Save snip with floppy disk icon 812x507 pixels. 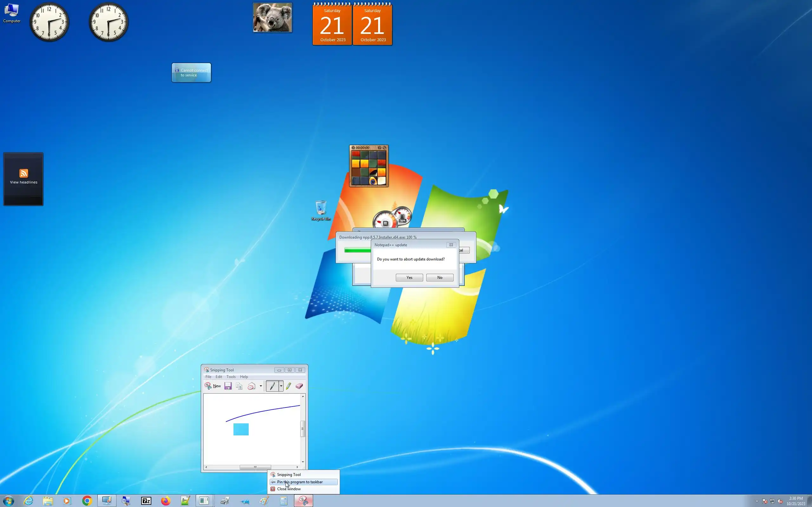(x=228, y=386)
